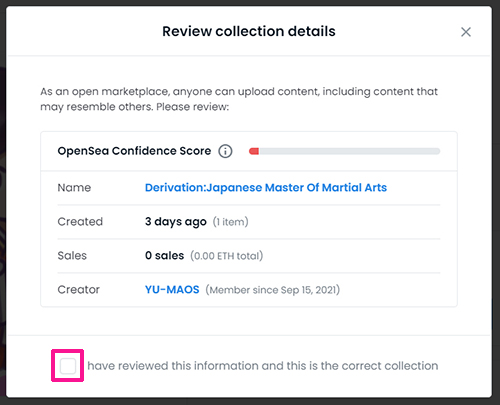500x405 pixels.
Task: Click the gray portion of confidence score bar
Action: [350, 151]
